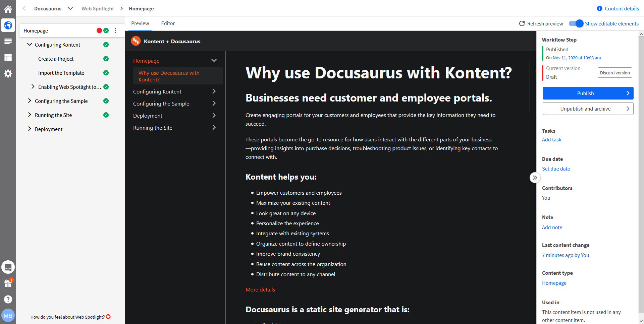Open the Help question mark icon

[x=8, y=299]
